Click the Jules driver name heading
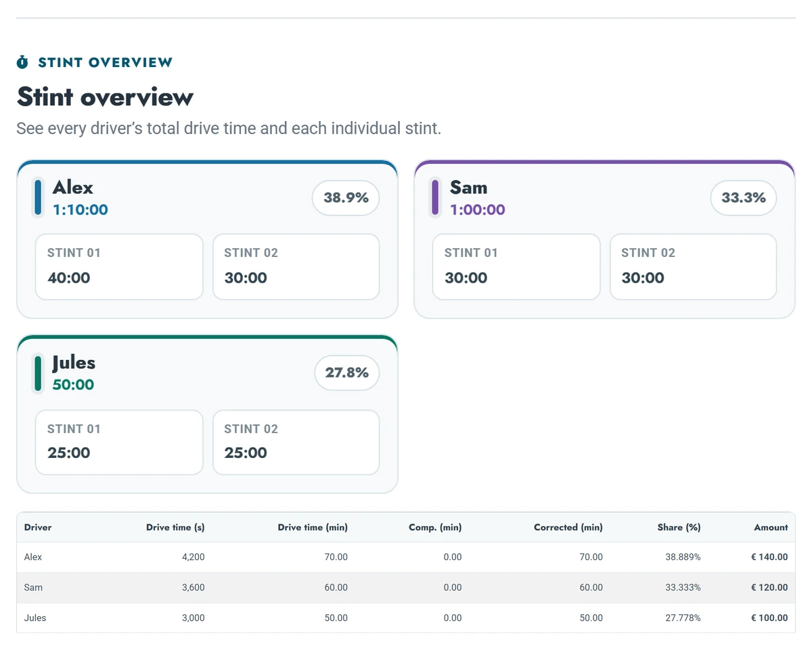Screen dimensions: 812x650 pos(74,363)
